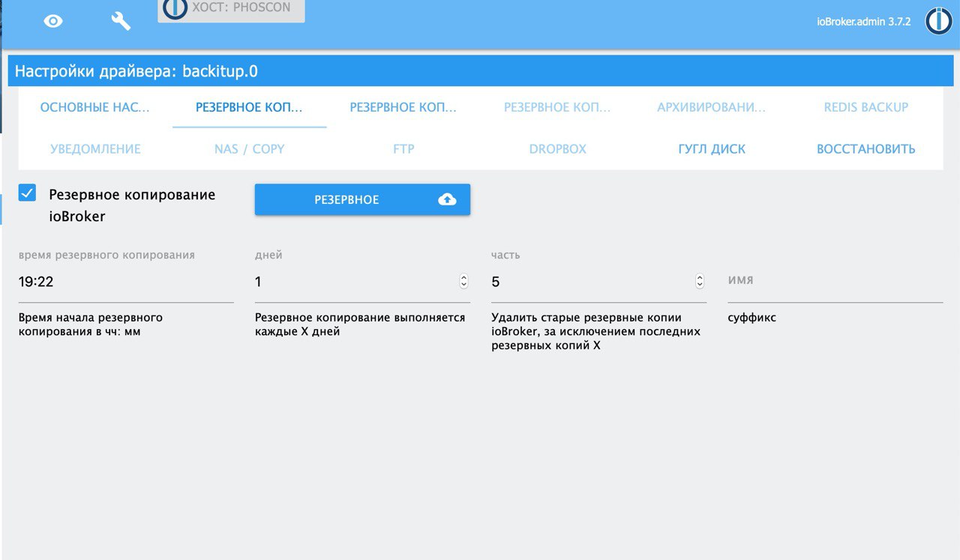This screenshot has width=960, height=560.
Task: Adjust the часть number spinner arrows
Action: pyautogui.click(x=700, y=281)
